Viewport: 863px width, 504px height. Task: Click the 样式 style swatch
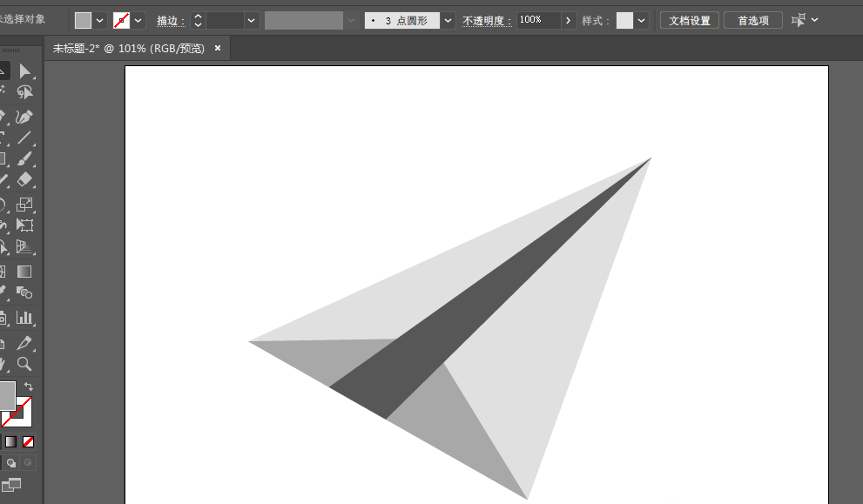[624, 20]
